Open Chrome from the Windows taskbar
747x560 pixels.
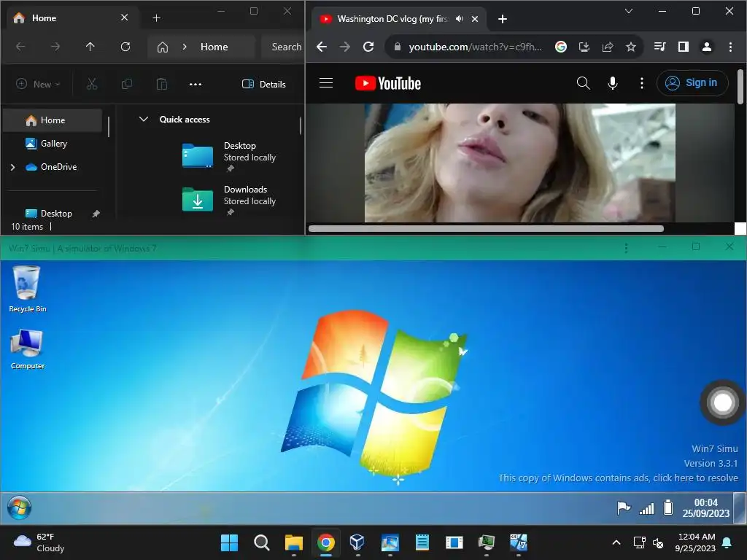point(326,542)
